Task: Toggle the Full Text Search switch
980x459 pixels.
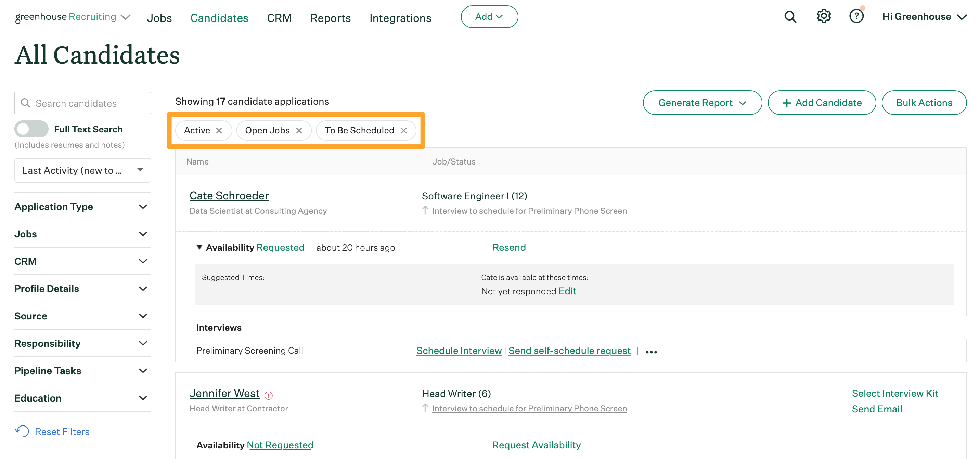Action: pos(31,129)
